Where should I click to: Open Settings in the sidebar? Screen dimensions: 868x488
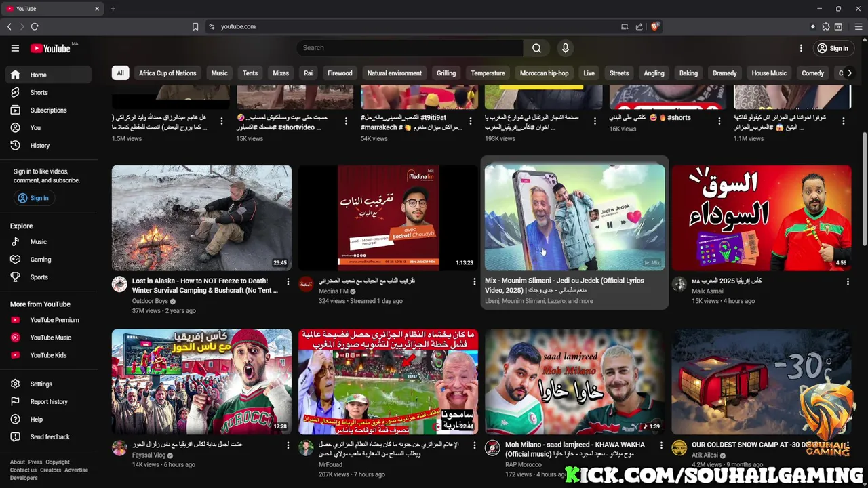[x=47, y=384]
